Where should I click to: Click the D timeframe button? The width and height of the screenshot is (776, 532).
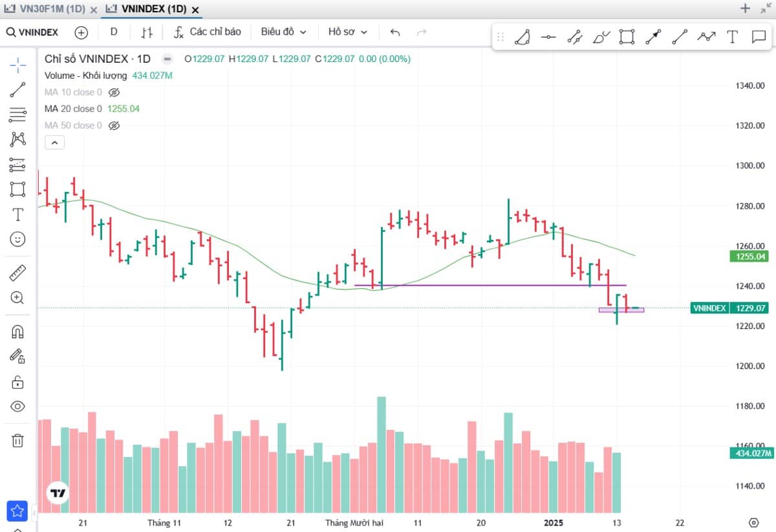pos(114,32)
